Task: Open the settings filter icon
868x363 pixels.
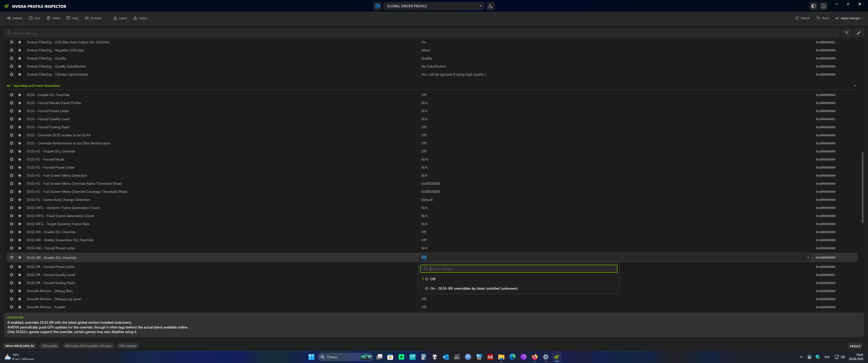Action: click(x=847, y=33)
